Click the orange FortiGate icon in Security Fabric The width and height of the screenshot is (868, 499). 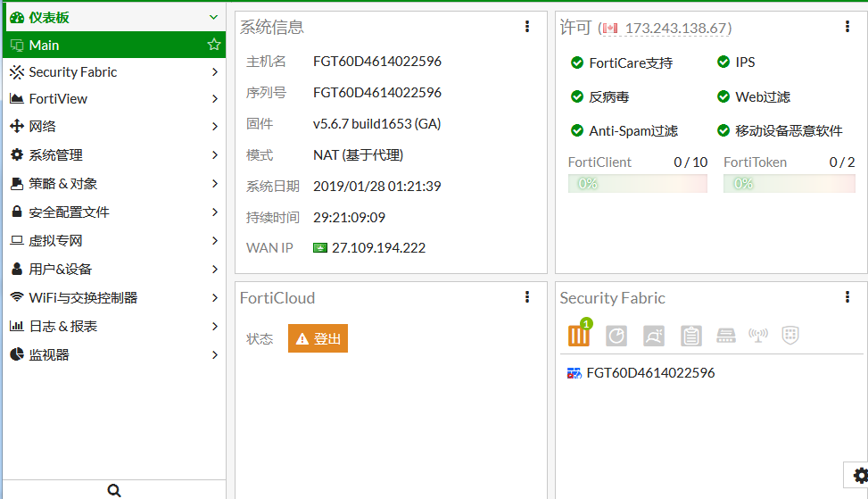pos(579,336)
